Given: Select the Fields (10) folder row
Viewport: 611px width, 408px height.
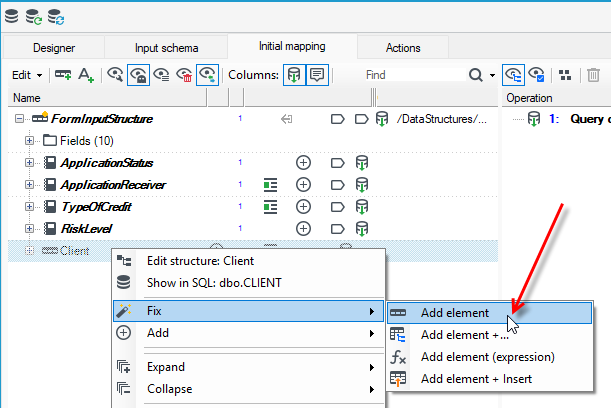Looking at the screenshot, I should pos(87,141).
